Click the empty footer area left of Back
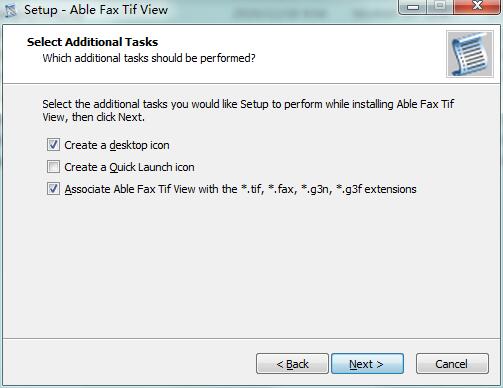The width and height of the screenshot is (503, 388). point(128,363)
